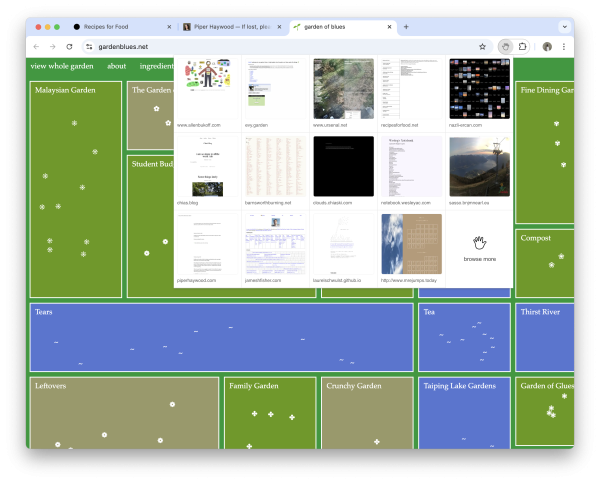Click the hand extension icon in toolbar
This screenshot has width=600, height=483.
point(505,46)
